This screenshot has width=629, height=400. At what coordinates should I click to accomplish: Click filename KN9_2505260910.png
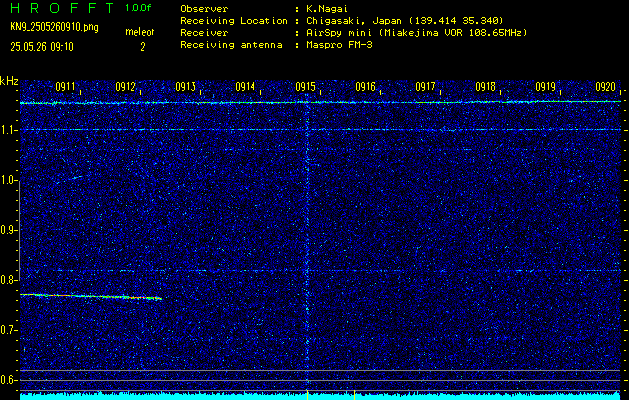pos(54,27)
